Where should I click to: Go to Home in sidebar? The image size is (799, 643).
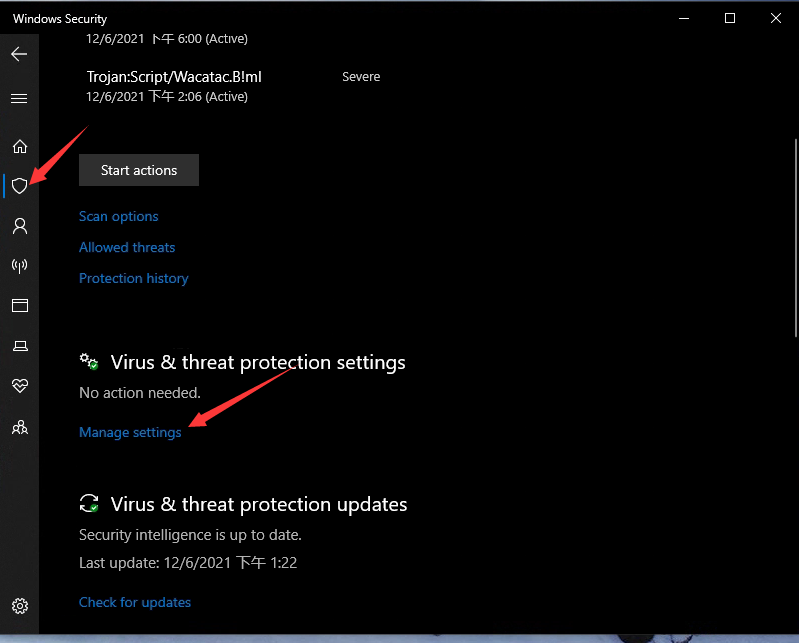[x=19, y=147]
